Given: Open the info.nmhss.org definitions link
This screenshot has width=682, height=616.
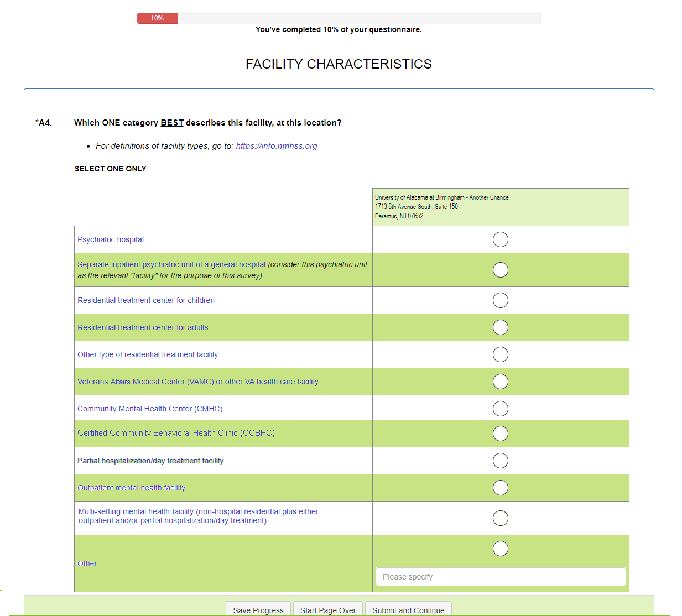Looking at the screenshot, I should (x=277, y=146).
